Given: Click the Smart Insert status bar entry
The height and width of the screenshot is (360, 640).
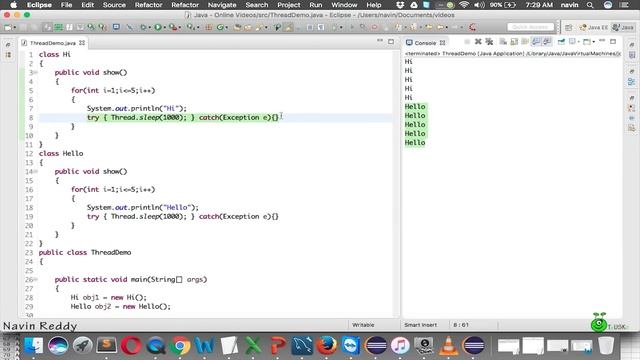Looking at the screenshot, I should tap(420, 325).
